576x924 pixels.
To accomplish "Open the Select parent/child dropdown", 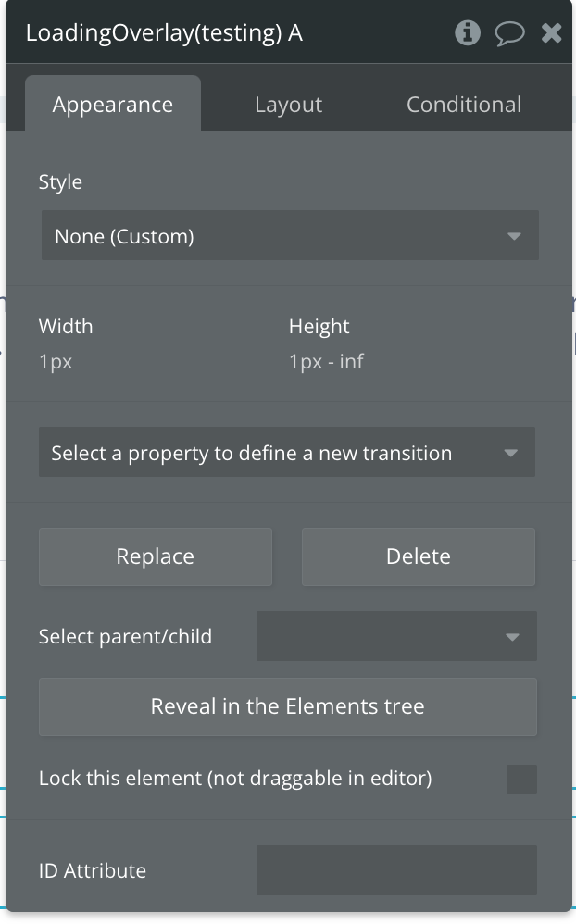I will [396, 636].
